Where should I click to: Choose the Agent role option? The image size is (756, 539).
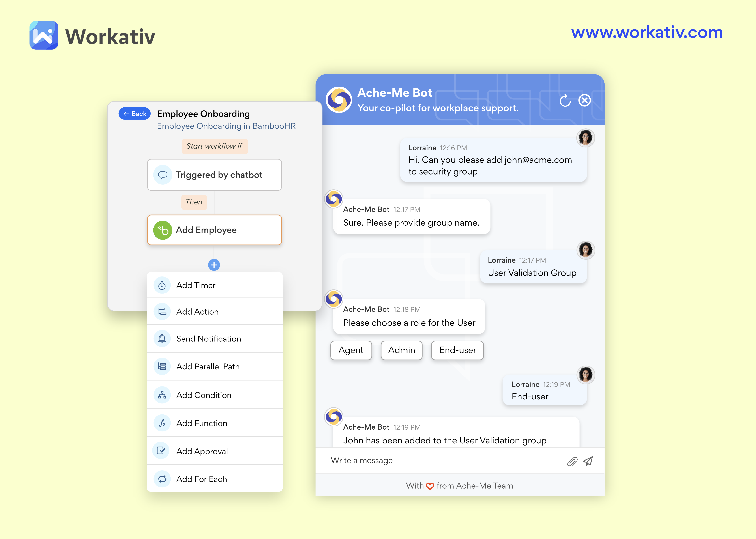coord(351,350)
